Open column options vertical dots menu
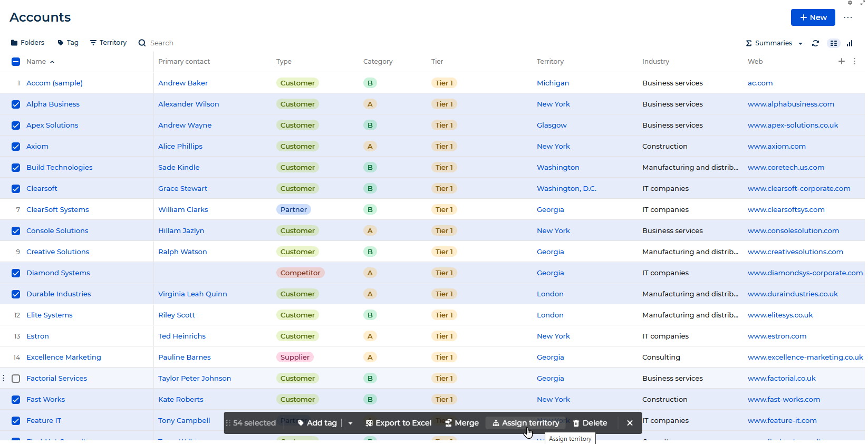The image size is (868, 444). tap(855, 61)
